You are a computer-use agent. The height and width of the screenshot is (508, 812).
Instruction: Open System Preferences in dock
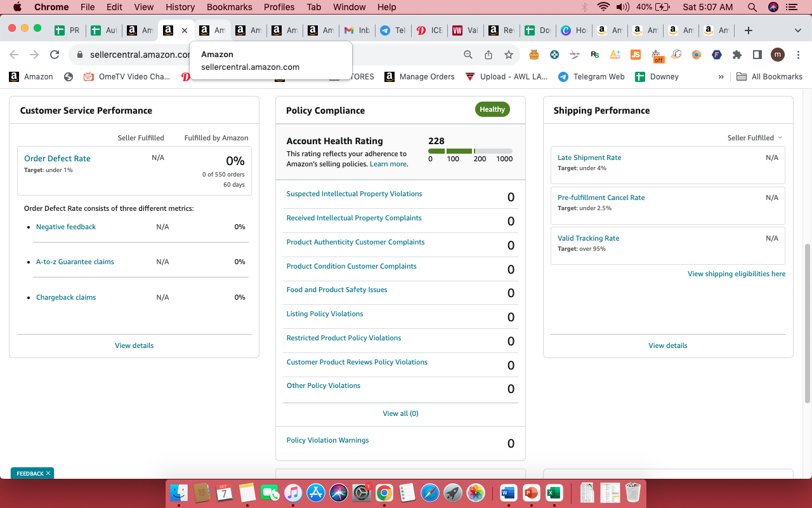361,493
